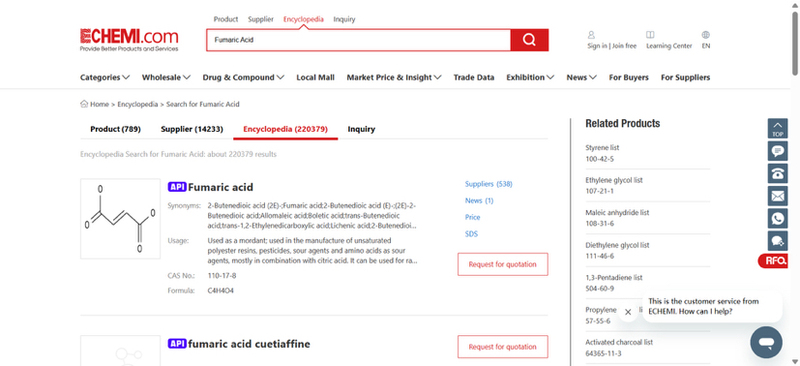Click the Home house icon in breadcrumb
The width and height of the screenshot is (800, 366).
click(84, 104)
